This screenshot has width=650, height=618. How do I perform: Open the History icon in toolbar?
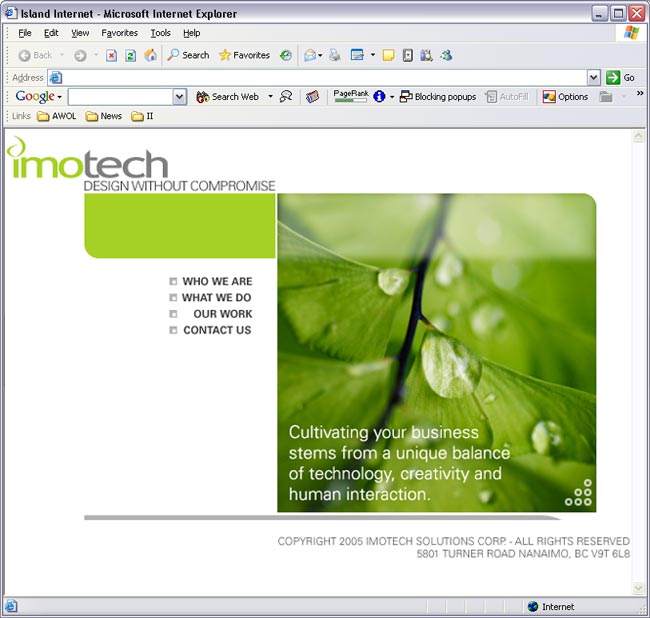[x=286, y=55]
